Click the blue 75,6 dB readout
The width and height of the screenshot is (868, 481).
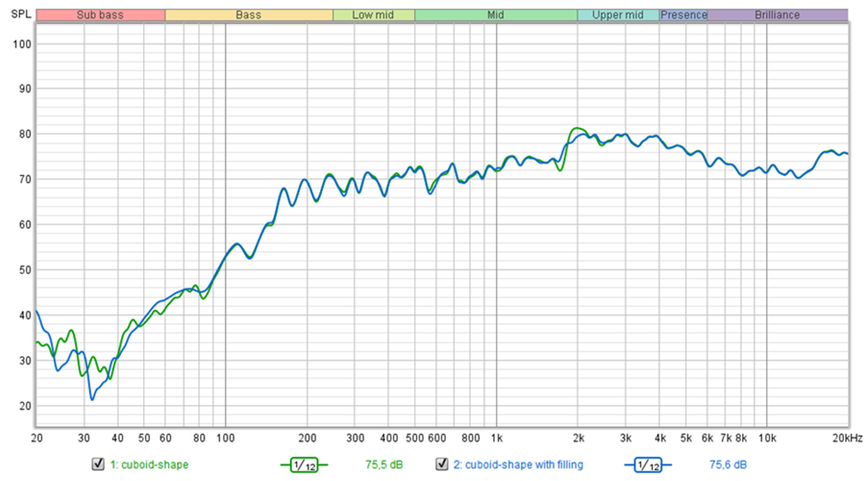[728, 464]
